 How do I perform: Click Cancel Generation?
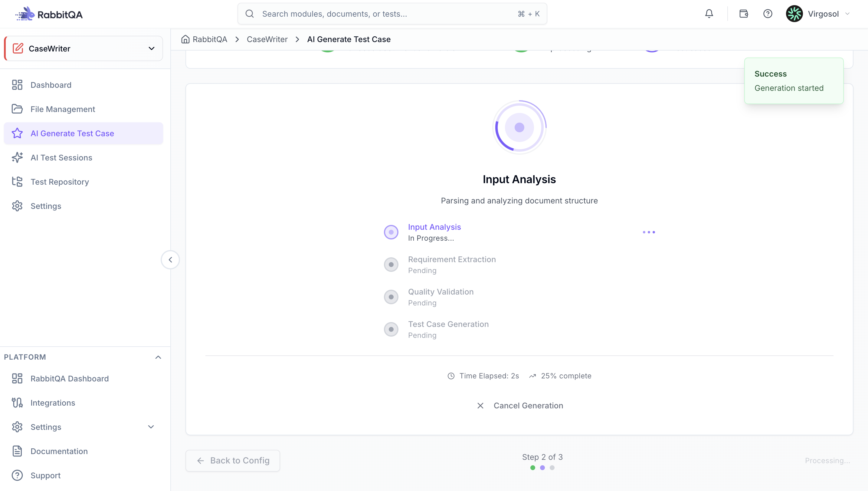520,406
